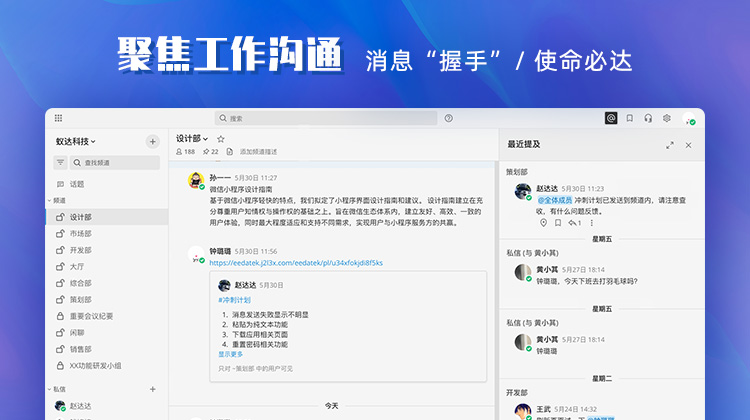Open the settings gear icon

click(667, 118)
